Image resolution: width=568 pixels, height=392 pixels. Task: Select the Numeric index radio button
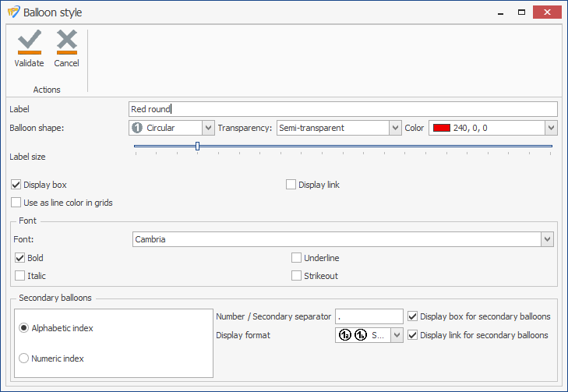click(24, 358)
